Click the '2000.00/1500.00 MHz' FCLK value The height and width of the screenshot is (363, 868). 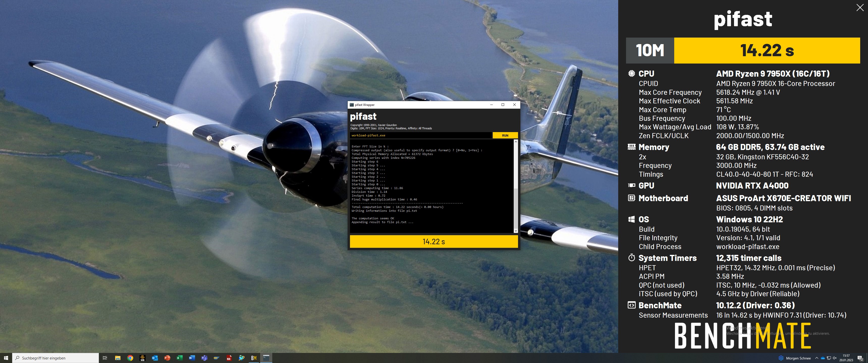tap(750, 136)
